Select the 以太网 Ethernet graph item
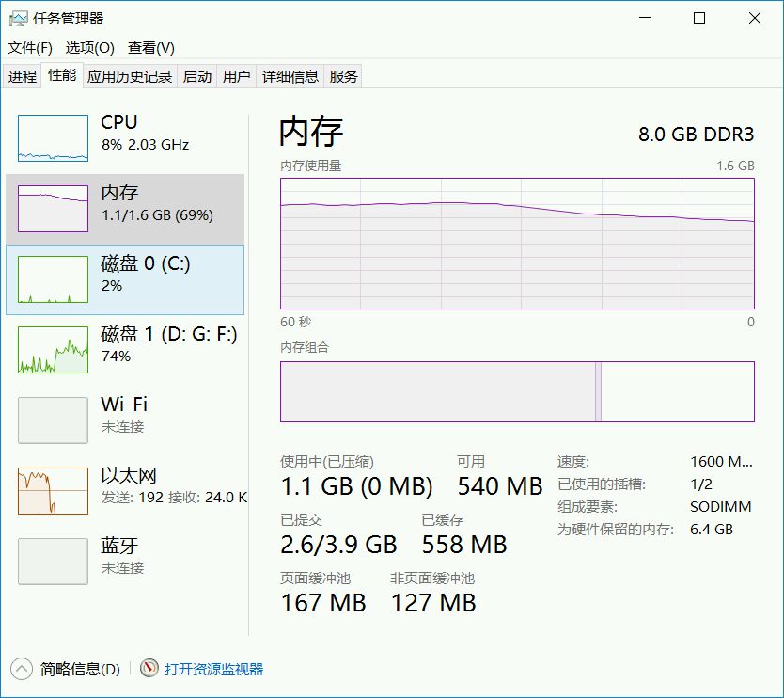This screenshot has height=698, width=784. tap(53, 491)
